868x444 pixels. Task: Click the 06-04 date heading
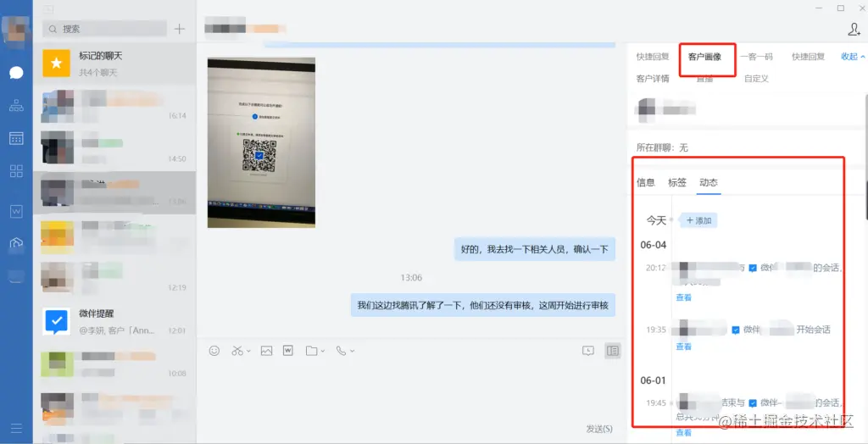click(x=654, y=245)
